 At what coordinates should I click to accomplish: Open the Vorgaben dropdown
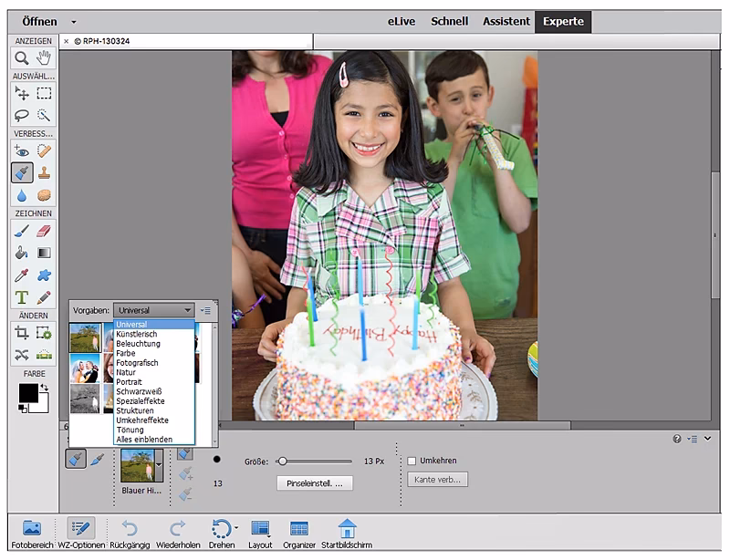click(x=153, y=310)
